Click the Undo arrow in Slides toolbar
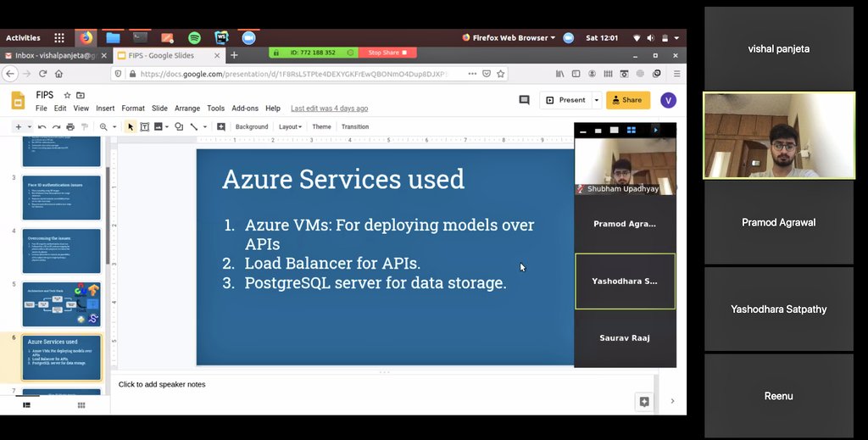 pos(42,126)
